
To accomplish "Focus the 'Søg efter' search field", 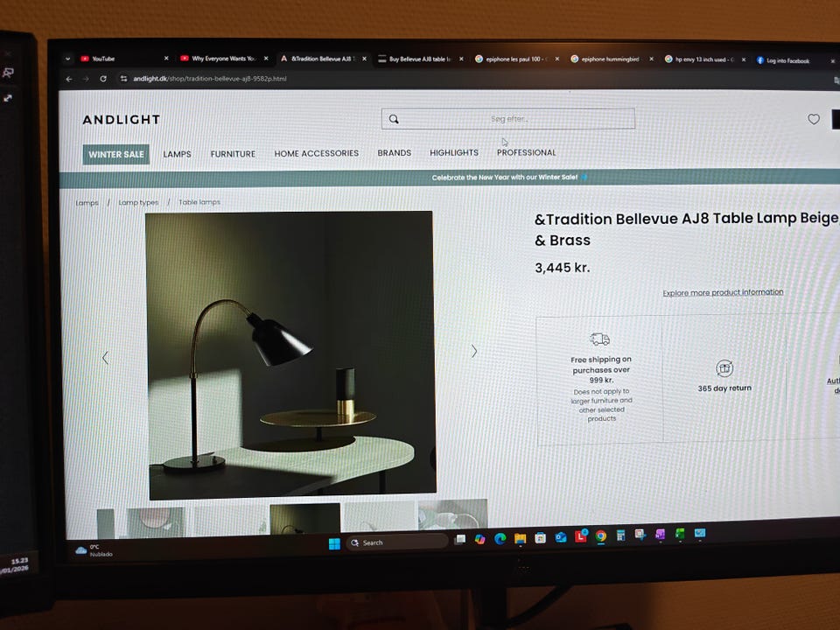I will (x=507, y=119).
